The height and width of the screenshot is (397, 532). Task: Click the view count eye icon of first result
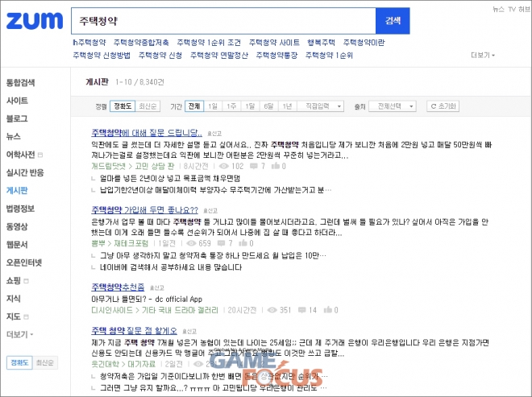pyautogui.click(x=226, y=165)
